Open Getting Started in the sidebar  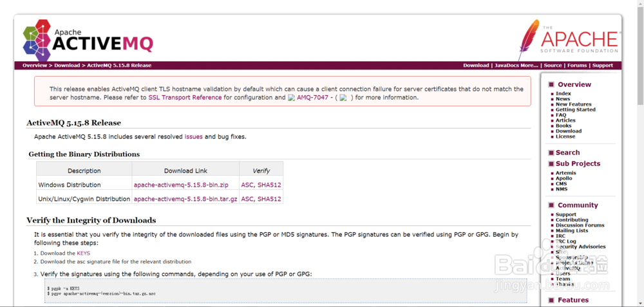(x=575, y=109)
